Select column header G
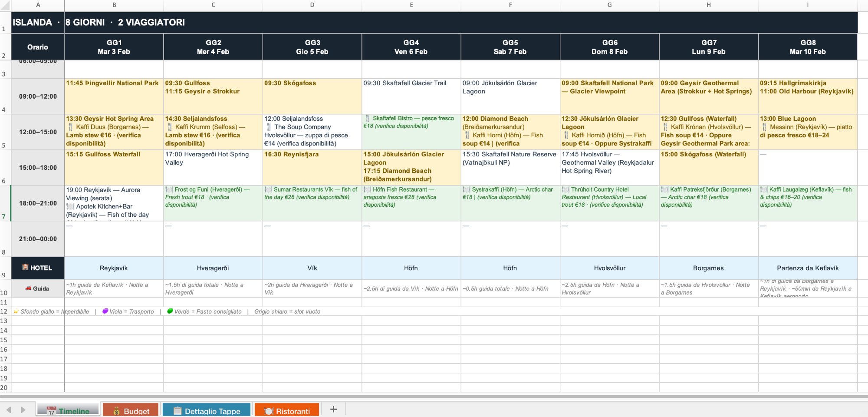 pos(609,5)
